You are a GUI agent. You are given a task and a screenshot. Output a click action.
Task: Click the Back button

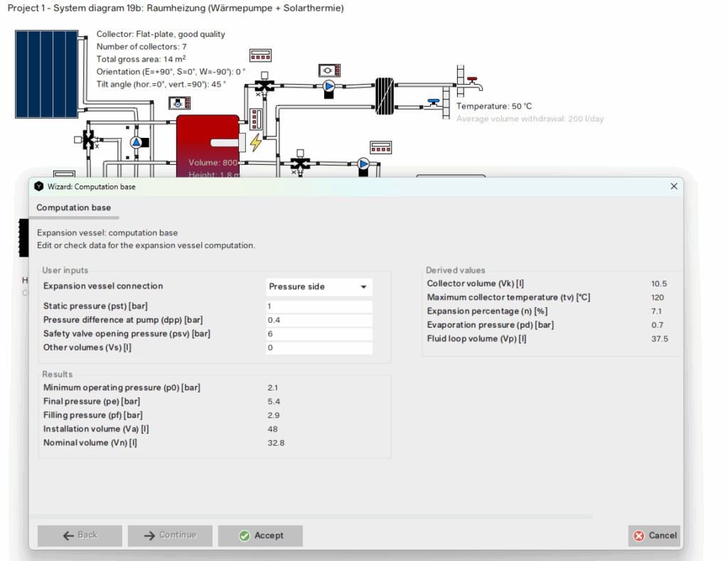(80, 535)
